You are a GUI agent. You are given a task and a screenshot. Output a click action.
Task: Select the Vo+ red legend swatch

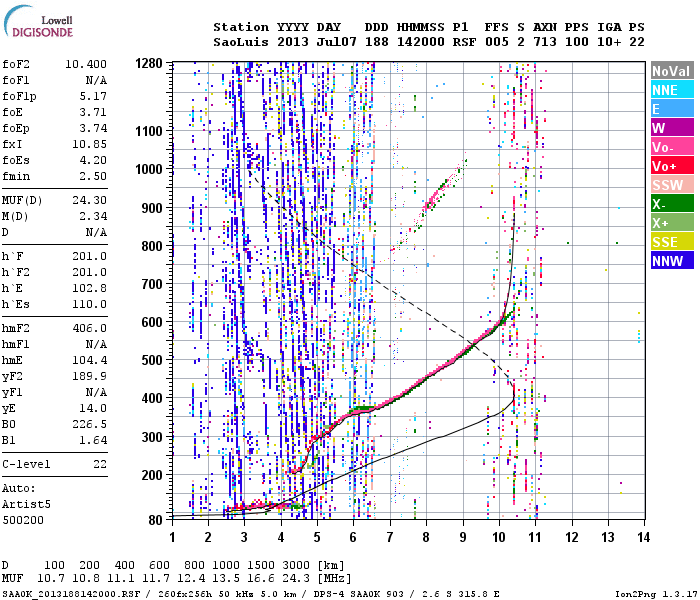pyautogui.click(x=672, y=166)
